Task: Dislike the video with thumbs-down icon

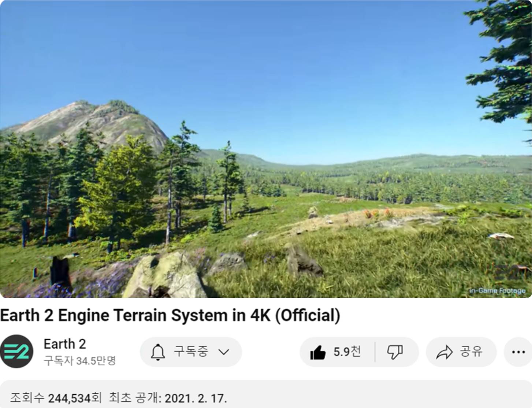Action: (395, 352)
